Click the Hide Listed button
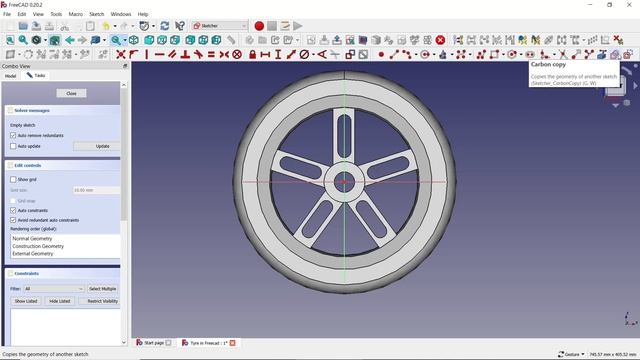This screenshot has width=640, height=360. click(x=60, y=301)
